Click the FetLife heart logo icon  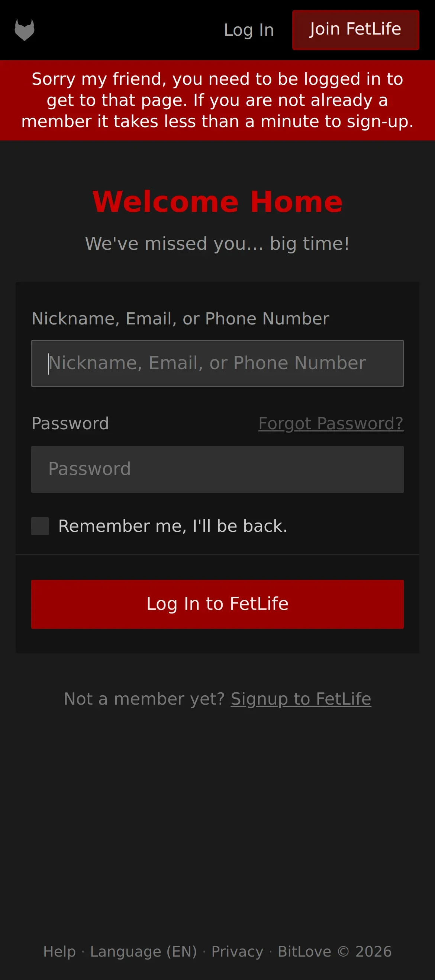pos(25,30)
